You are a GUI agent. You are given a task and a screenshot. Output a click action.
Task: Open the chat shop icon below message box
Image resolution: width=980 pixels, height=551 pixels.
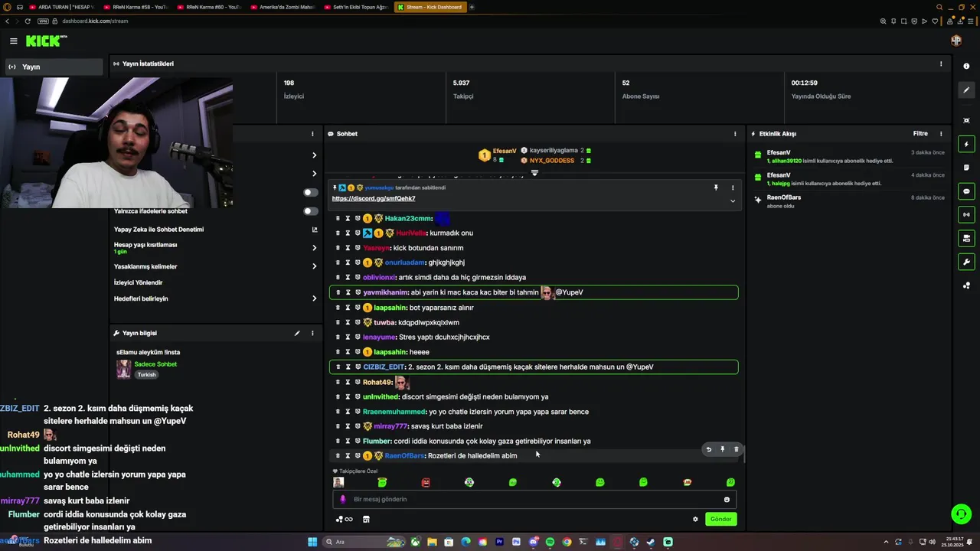(366, 519)
